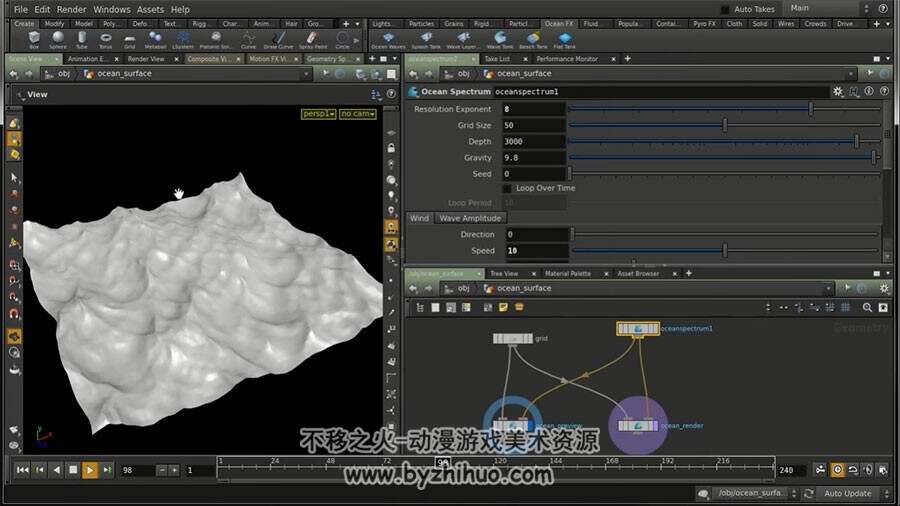The image size is (900, 506).
Task: Select the Tube shelf tool
Action: (82, 40)
